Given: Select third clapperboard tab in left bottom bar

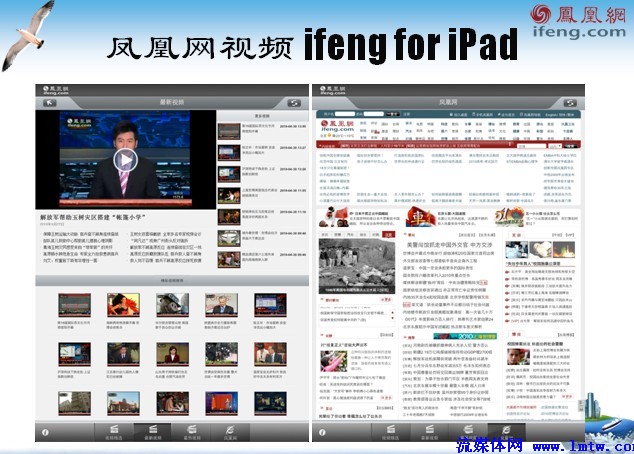Looking at the screenshot, I should 192,431.
